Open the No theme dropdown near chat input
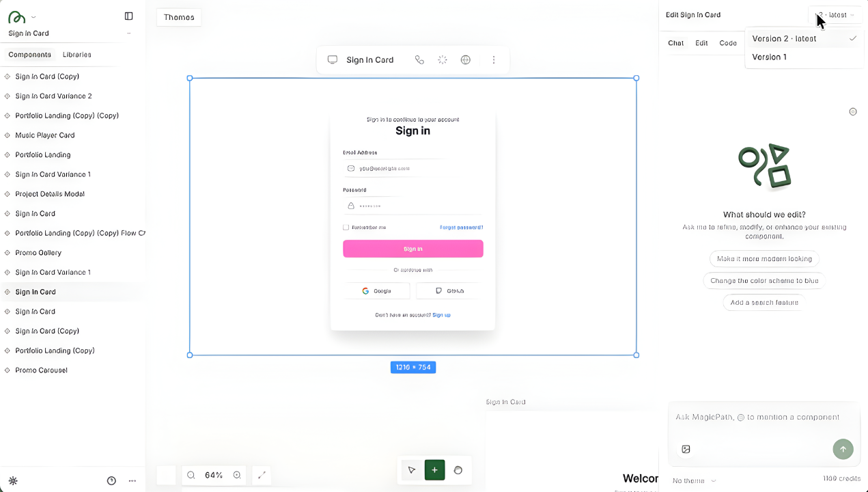Viewport: 868px width, 492px height. point(692,480)
